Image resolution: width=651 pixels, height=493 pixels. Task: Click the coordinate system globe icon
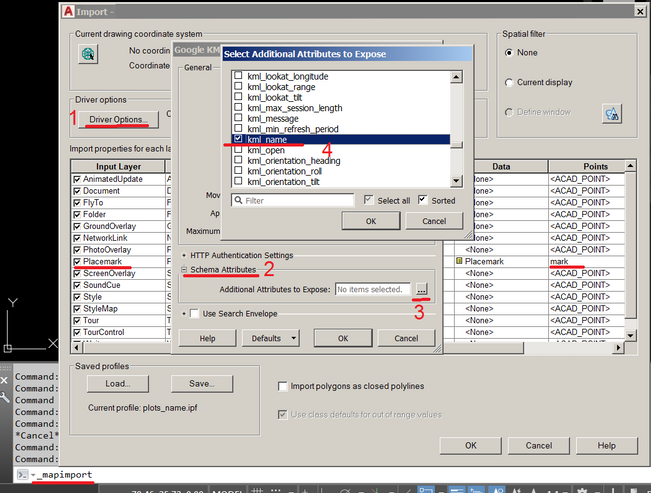point(88,56)
